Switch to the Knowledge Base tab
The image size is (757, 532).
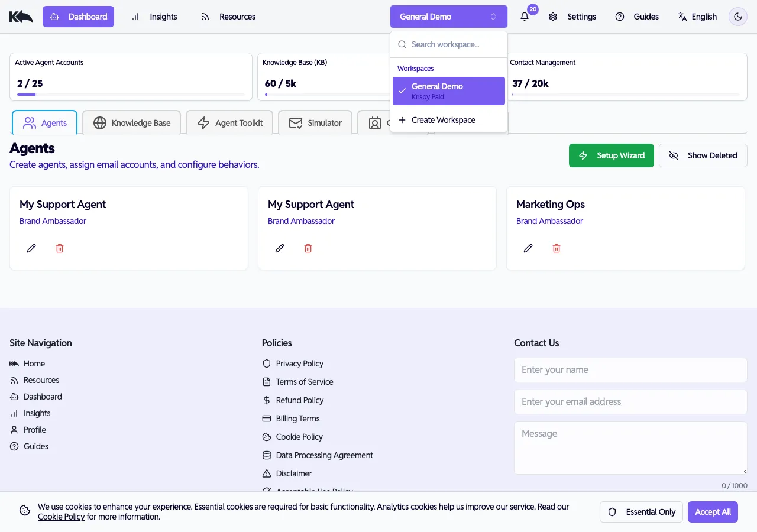point(132,123)
